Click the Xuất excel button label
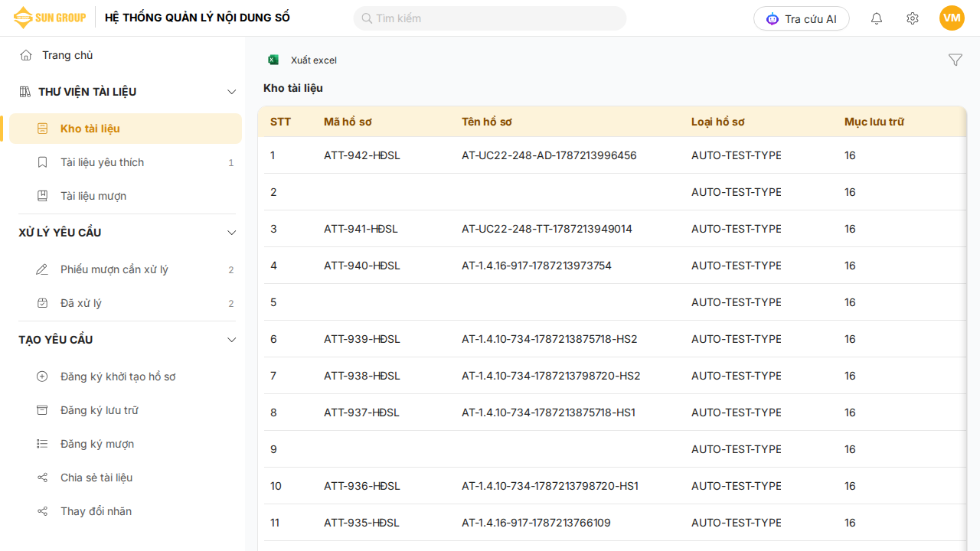This screenshot has width=980, height=551. coord(314,60)
